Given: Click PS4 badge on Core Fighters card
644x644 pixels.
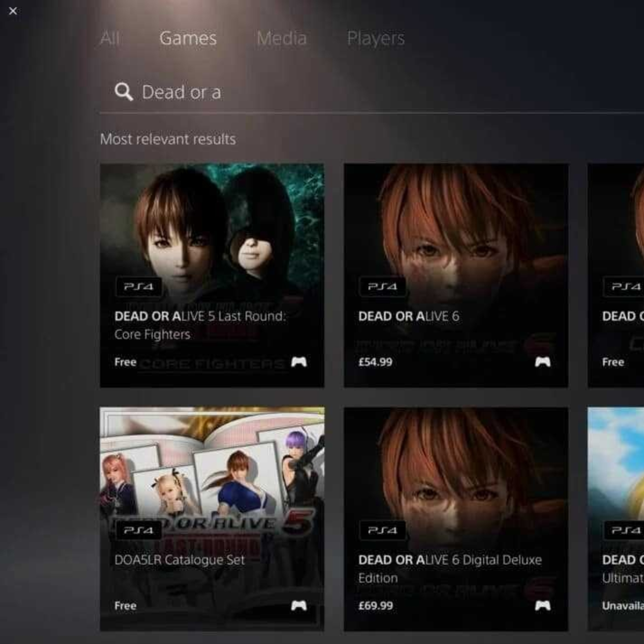Looking at the screenshot, I should (x=139, y=287).
